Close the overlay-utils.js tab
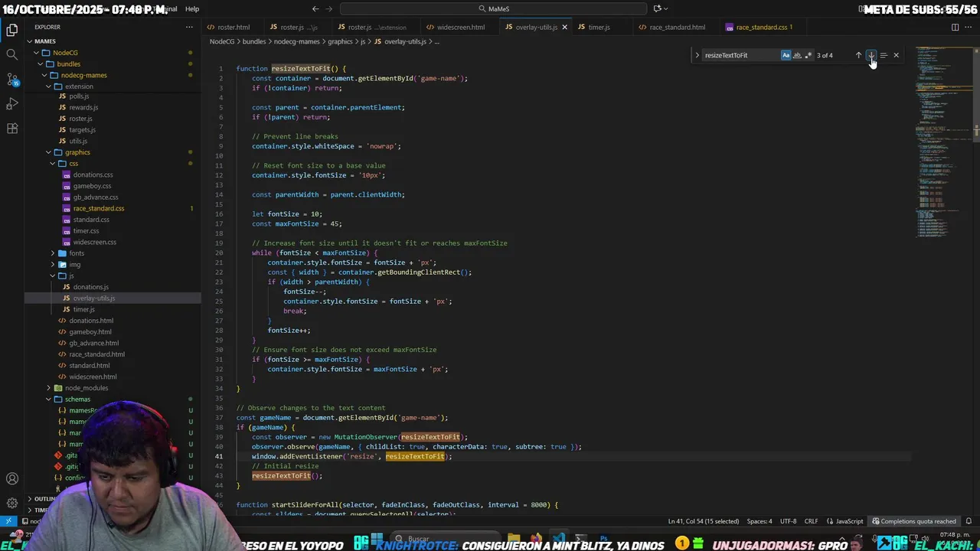 click(x=565, y=27)
